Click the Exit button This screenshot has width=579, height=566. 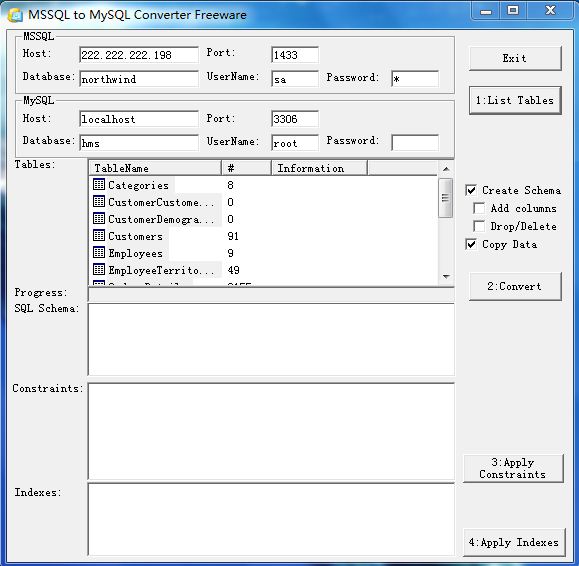point(515,58)
